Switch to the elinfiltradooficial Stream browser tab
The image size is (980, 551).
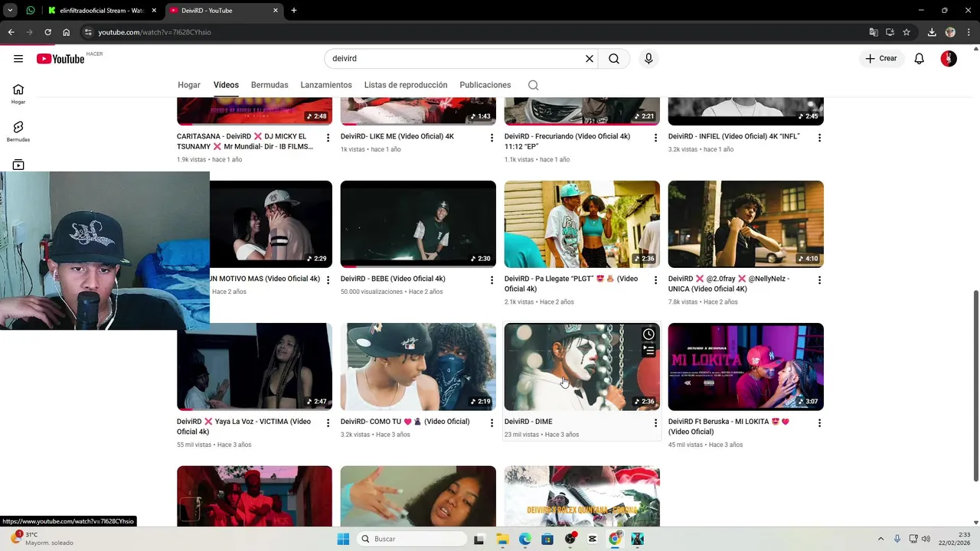pos(102,11)
